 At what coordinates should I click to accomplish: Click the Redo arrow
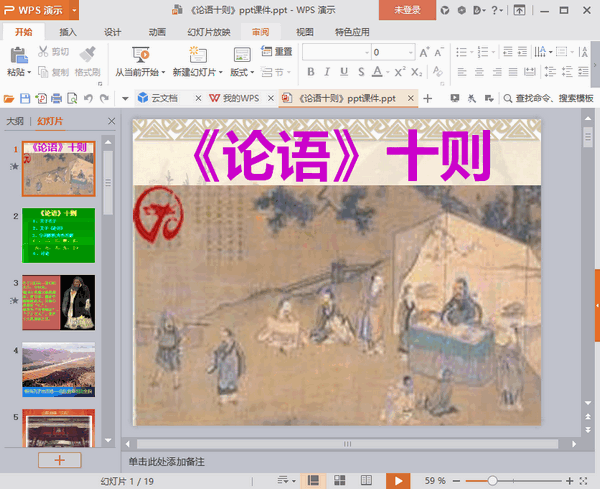pos(104,99)
